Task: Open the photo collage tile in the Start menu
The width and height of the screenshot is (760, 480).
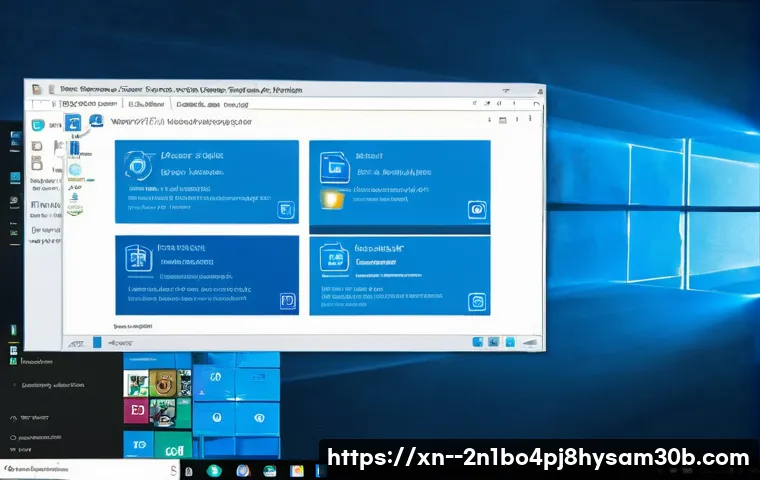Action: tap(136, 383)
